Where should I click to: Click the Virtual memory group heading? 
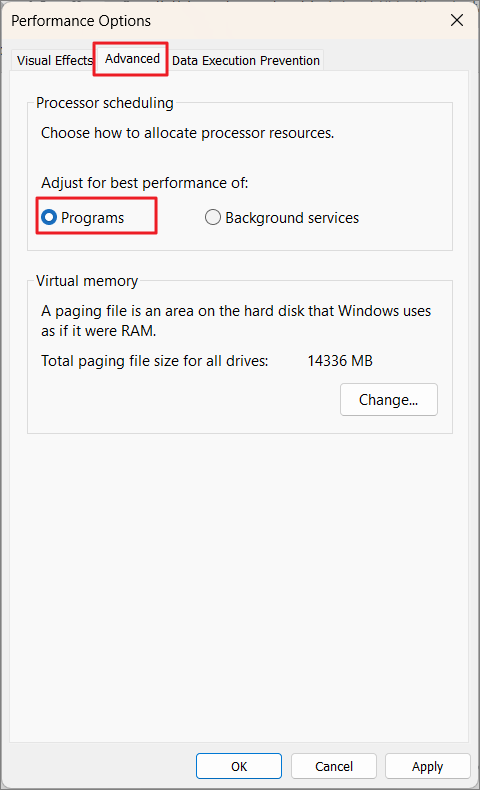click(x=87, y=281)
